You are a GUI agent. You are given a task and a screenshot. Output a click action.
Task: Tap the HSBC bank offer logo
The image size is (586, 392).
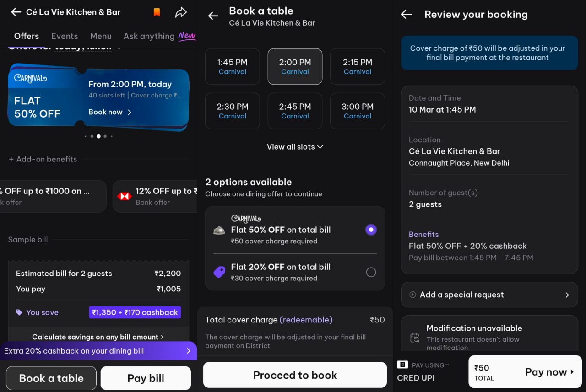(x=124, y=196)
